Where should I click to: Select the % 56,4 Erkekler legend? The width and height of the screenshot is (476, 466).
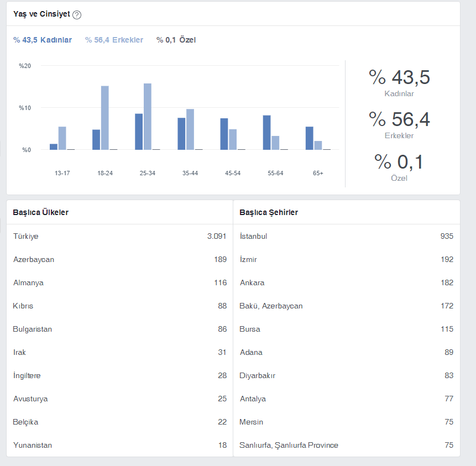(x=114, y=40)
